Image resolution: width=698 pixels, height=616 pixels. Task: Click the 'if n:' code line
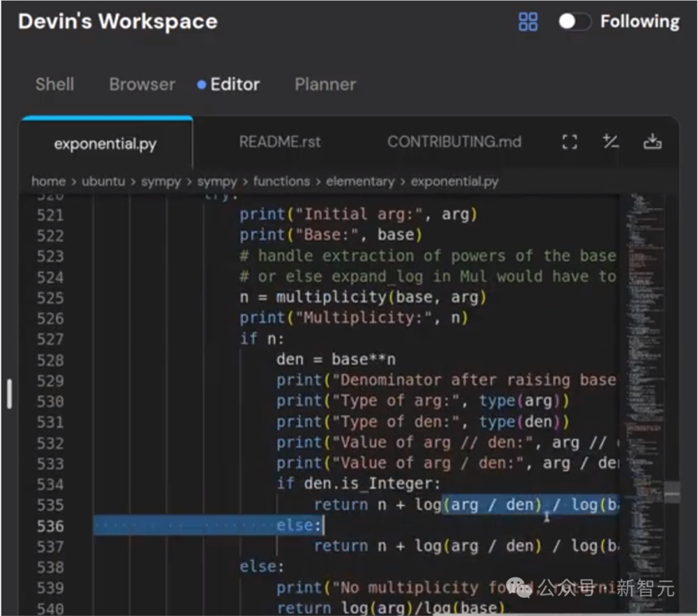click(261, 339)
